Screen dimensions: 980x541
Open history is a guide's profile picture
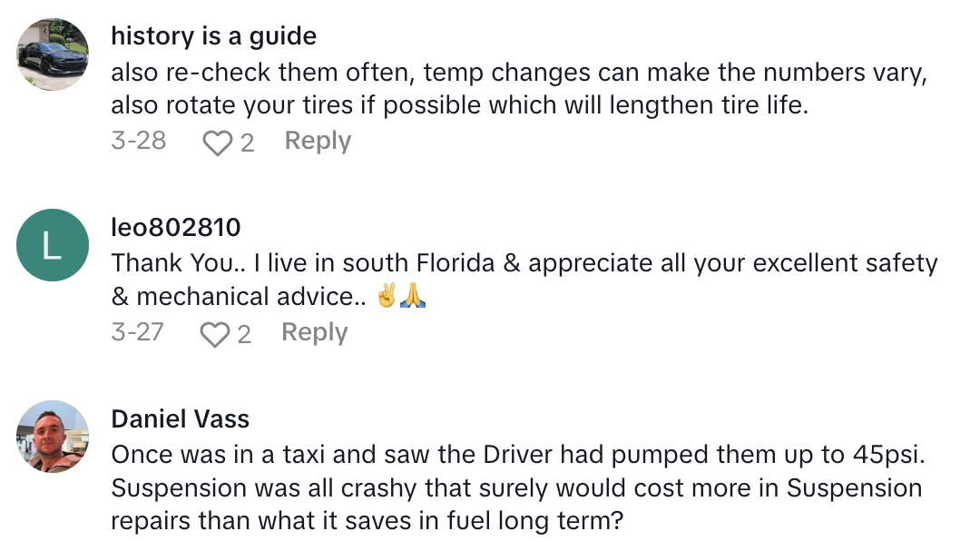click(x=52, y=54)
